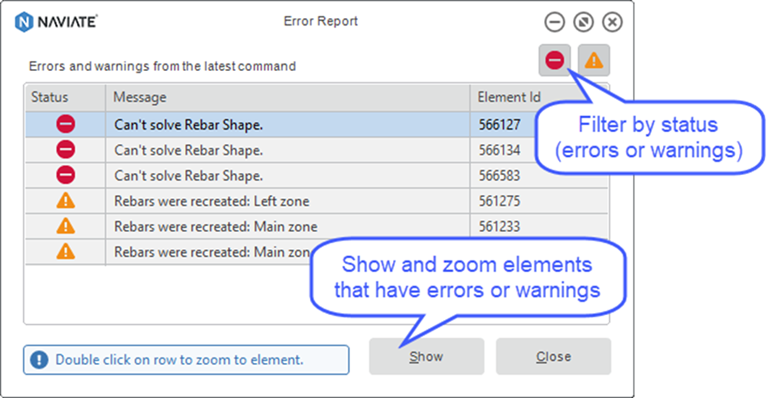The width and height of the screenshot is (767, 398).
Task: Click Element Id 566127 cell
Action: click(x=499, y=125)
